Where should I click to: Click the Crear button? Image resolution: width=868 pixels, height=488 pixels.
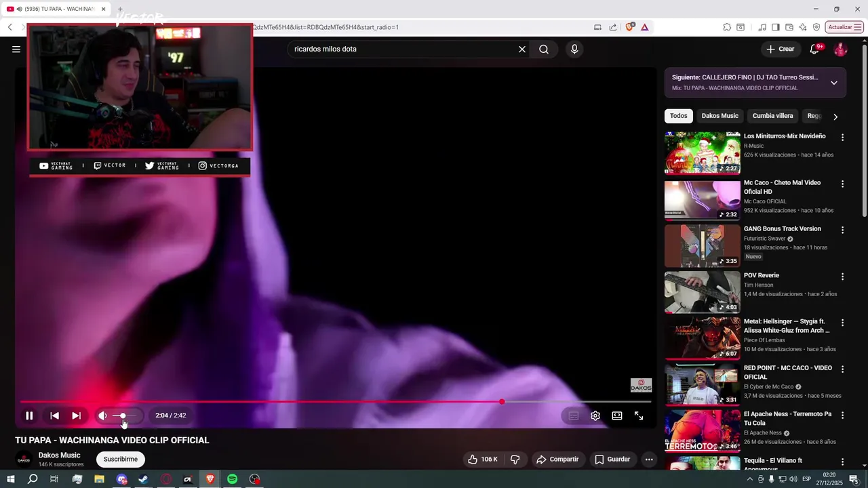(x=780, y=49)
